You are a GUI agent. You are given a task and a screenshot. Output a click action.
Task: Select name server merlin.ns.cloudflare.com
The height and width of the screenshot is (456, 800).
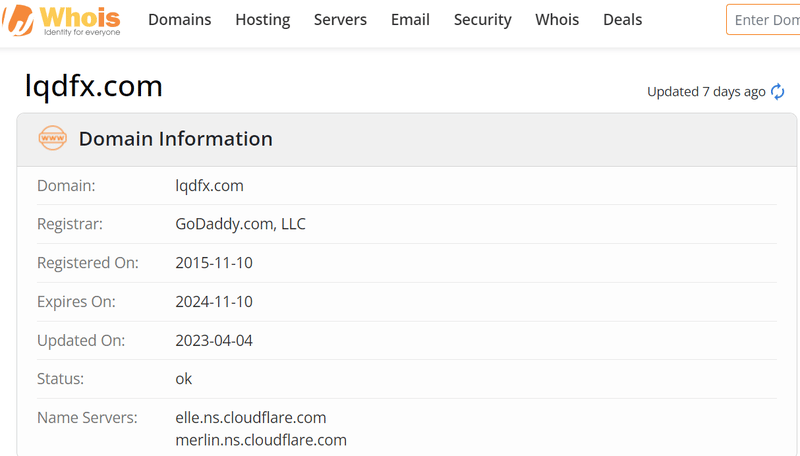click(x=261, y=440)
